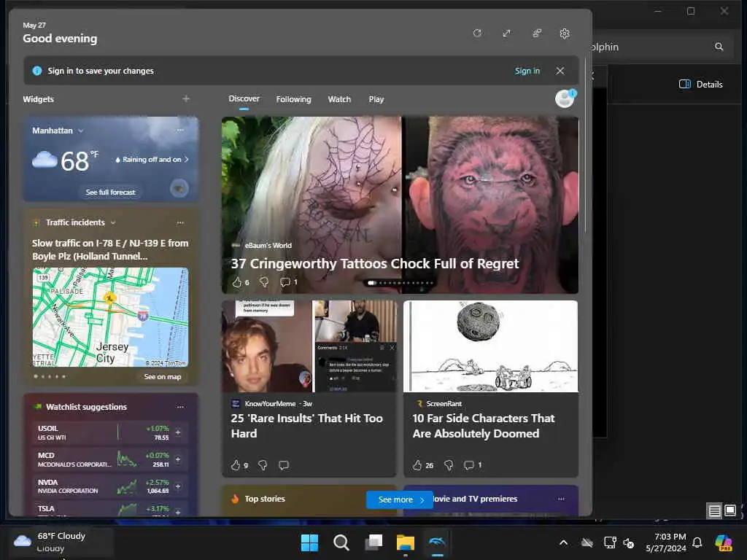This screenshot has width=747, height=560.
Task: Open taskbar Search
Action: coord(341,542)
